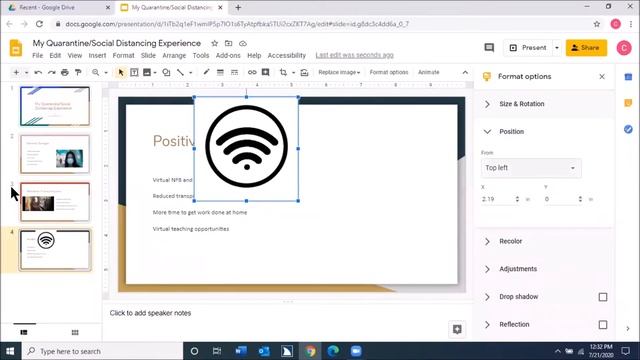Open the border weight tool
The height and width of the screenshot is (360, 640).
pyautogui.click(x=220, y=72)
